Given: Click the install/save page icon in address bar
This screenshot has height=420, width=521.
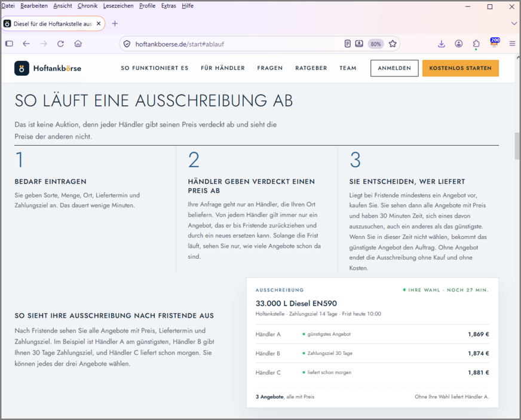Looking at the screenshot, I should (x=359, y=44).
